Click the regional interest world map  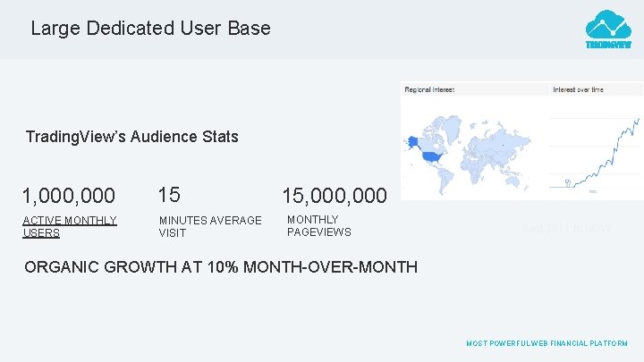point(468,155)
